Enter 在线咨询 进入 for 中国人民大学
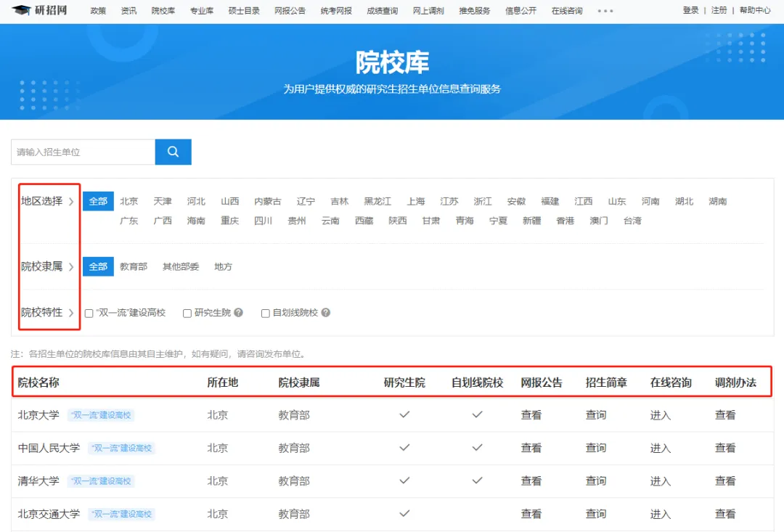Screen dimensions: 784x532 pyautogui.click(x=661, y=448)
